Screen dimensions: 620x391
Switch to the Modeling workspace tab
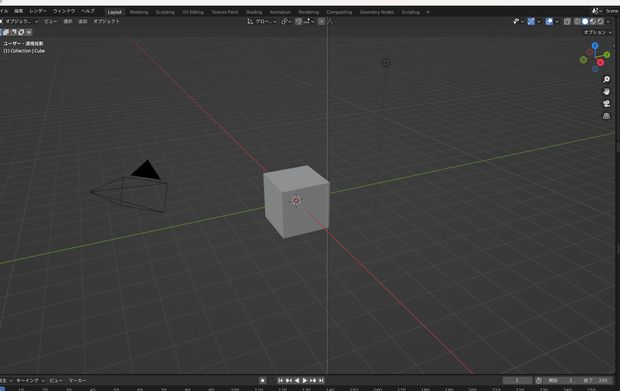pos(139,12)
